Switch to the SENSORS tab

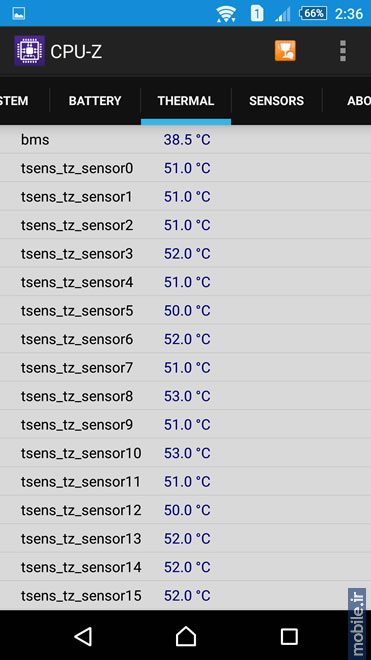coord(276,101)
